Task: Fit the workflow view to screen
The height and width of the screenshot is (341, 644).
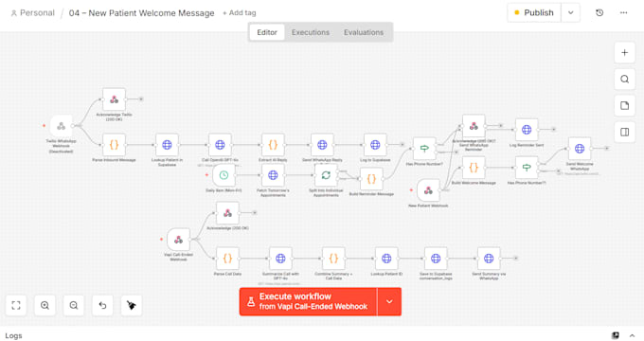Action: 16,305
